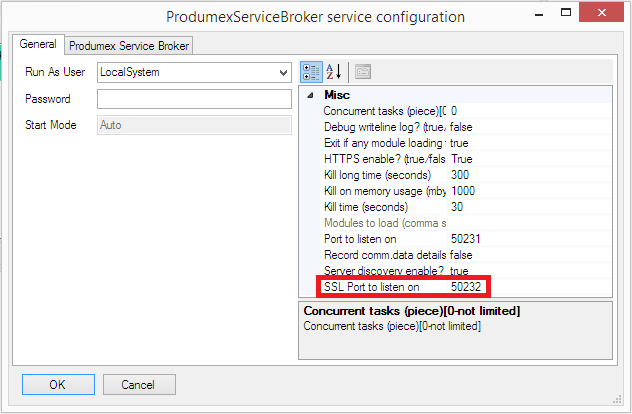Select the Debug writeline log value
Viewport: 632px width, 414px height.
pos(529,127)
